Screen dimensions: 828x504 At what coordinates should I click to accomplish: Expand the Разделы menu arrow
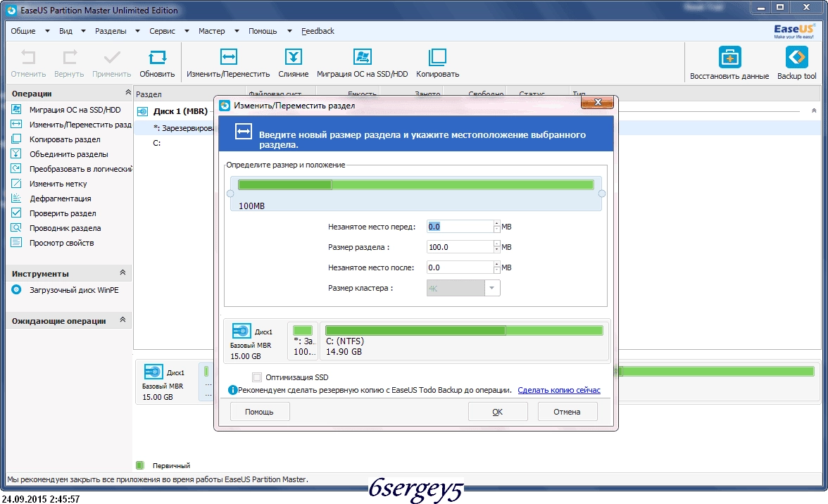click(137, 31)
